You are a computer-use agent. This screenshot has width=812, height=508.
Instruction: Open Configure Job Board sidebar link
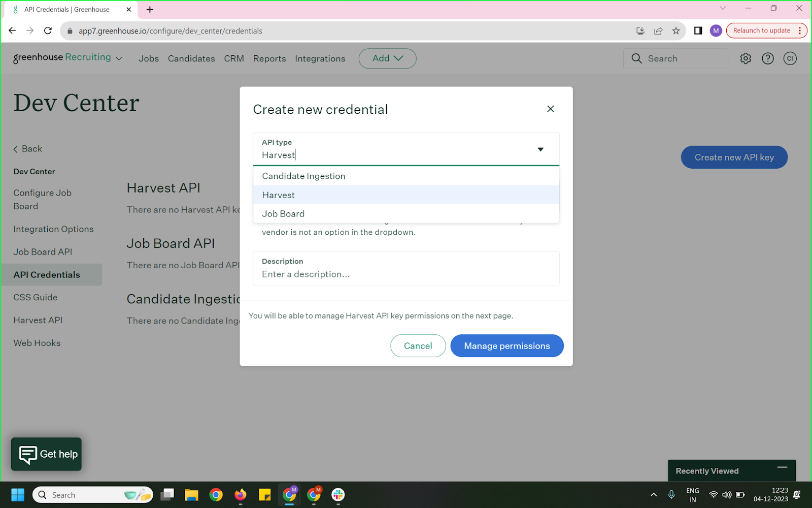(43, 200)
